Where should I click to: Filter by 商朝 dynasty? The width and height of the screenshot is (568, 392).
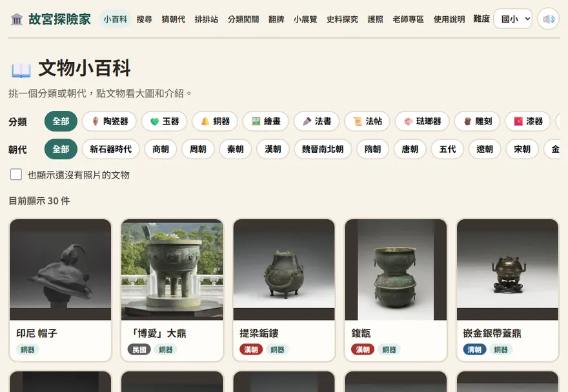click(161, 149)
